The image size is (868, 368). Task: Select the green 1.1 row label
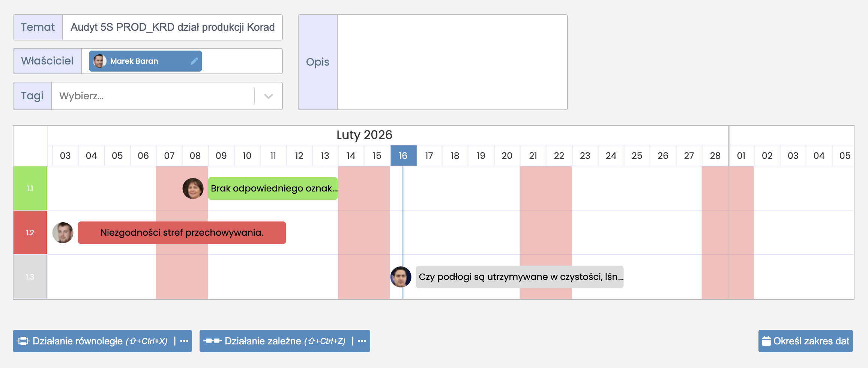(30, 188)
